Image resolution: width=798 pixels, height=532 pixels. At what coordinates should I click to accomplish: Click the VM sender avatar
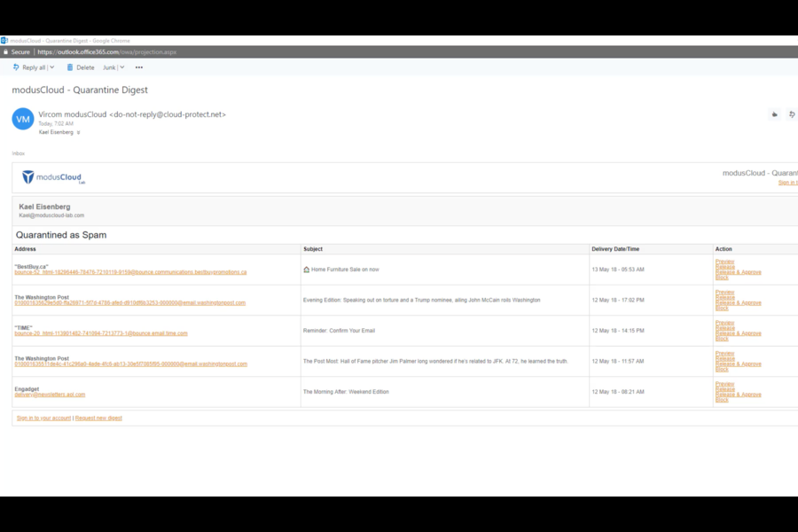point(23,119)
